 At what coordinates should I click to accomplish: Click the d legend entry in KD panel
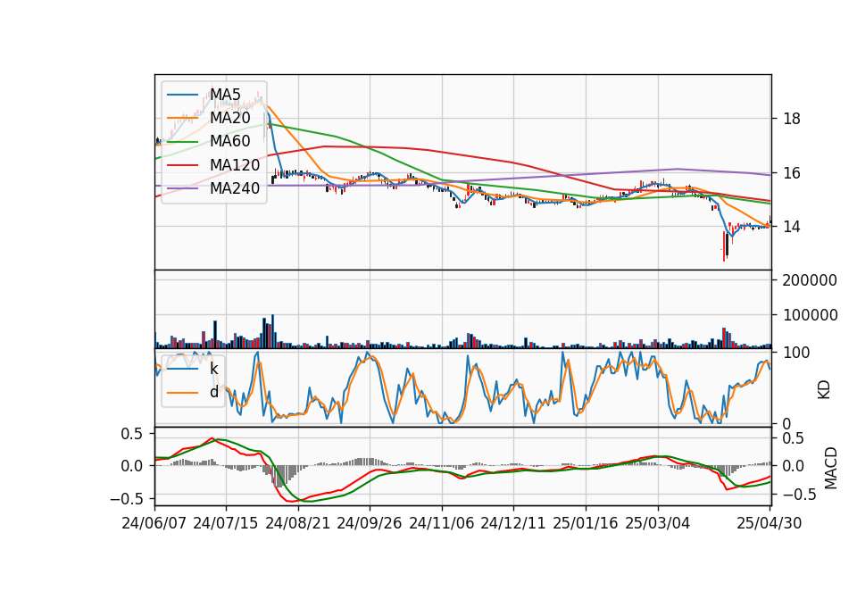(x=214, y=392)
